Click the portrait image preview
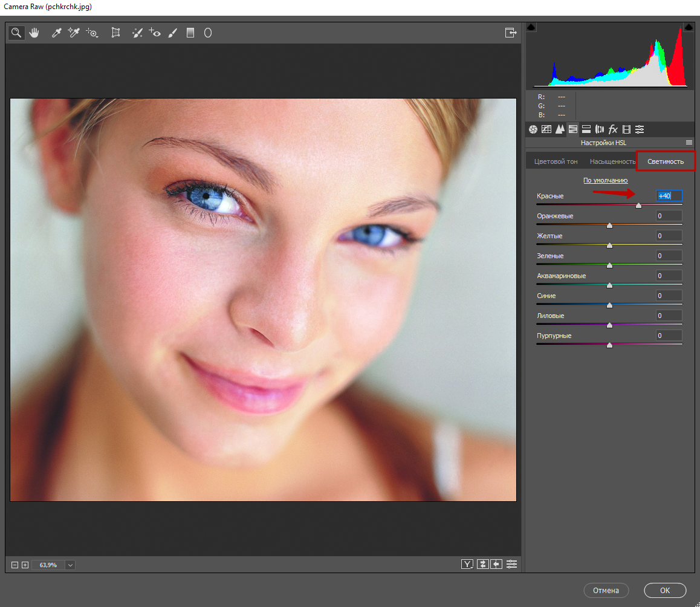Screen dimensions: 700x607 point(263,300)
